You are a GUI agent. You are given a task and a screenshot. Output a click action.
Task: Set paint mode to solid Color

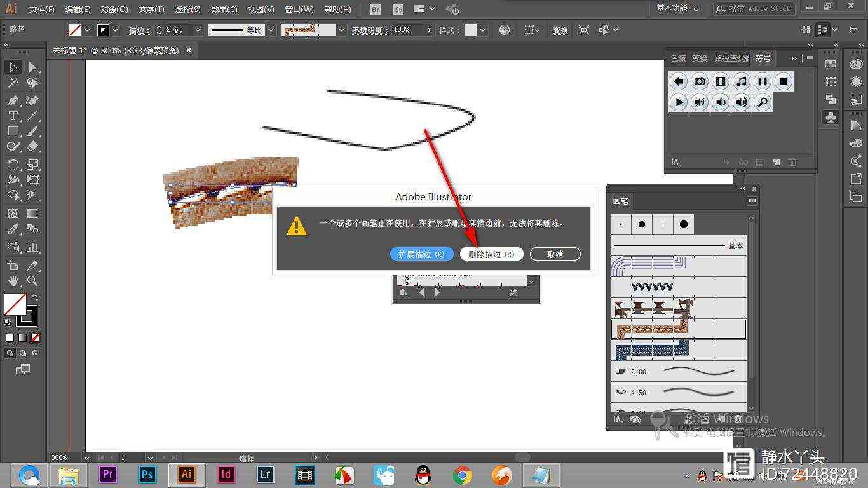click(10, 338)
